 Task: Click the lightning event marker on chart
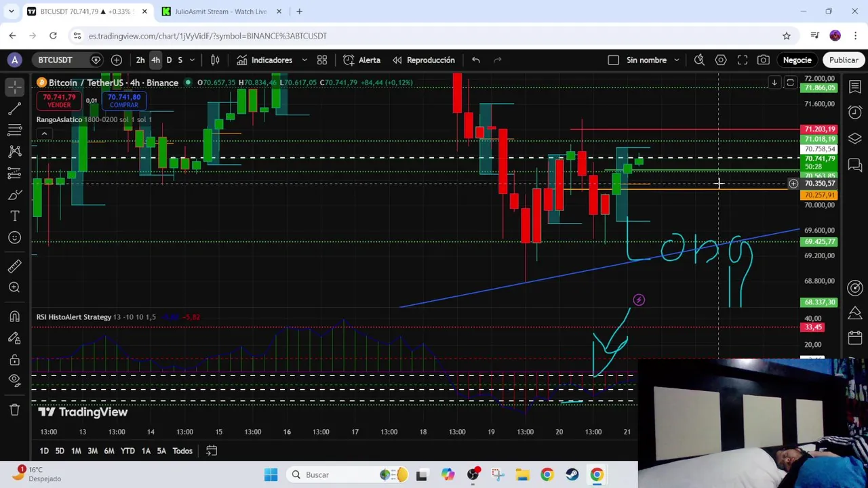pos(639,300)
